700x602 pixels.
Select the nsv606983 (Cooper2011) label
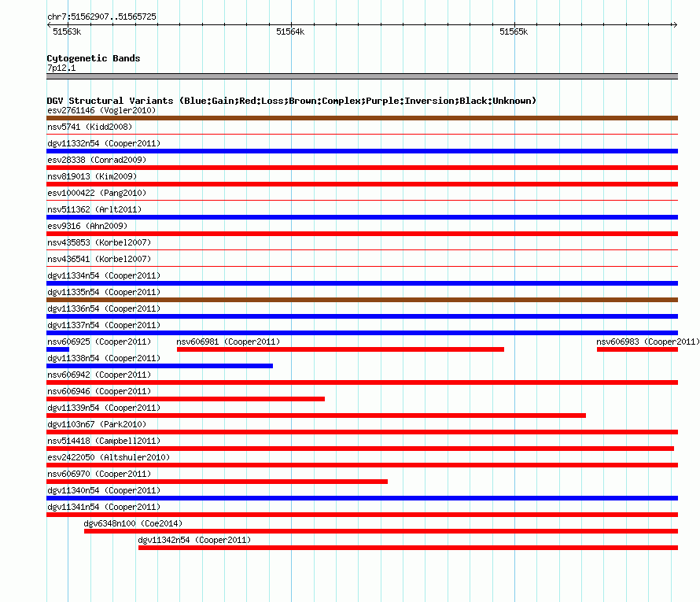[648, 342]
